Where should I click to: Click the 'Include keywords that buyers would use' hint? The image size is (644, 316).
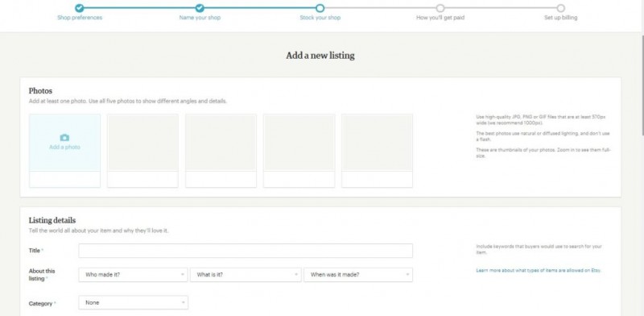[539, 249]
